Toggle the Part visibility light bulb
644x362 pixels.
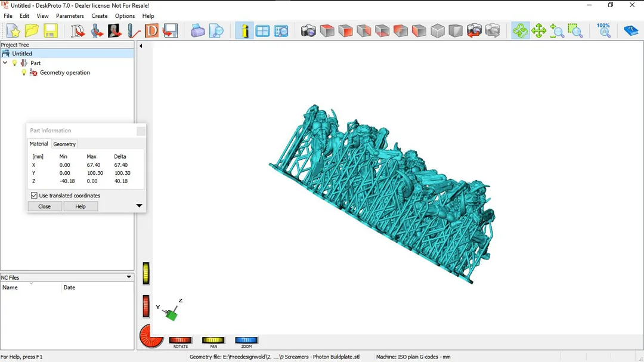15,63
